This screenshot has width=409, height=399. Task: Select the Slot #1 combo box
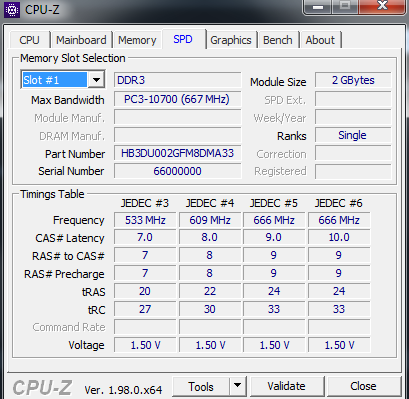click(63, 80)
